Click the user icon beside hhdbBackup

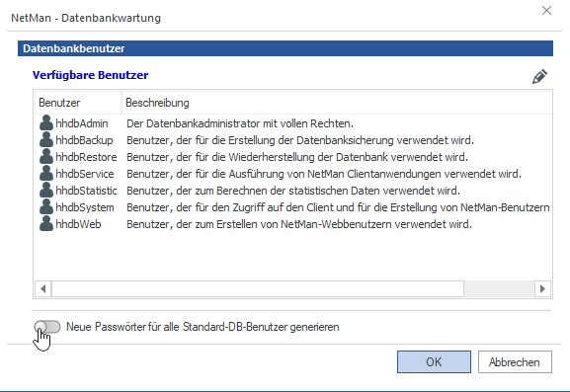pos(46,139)
